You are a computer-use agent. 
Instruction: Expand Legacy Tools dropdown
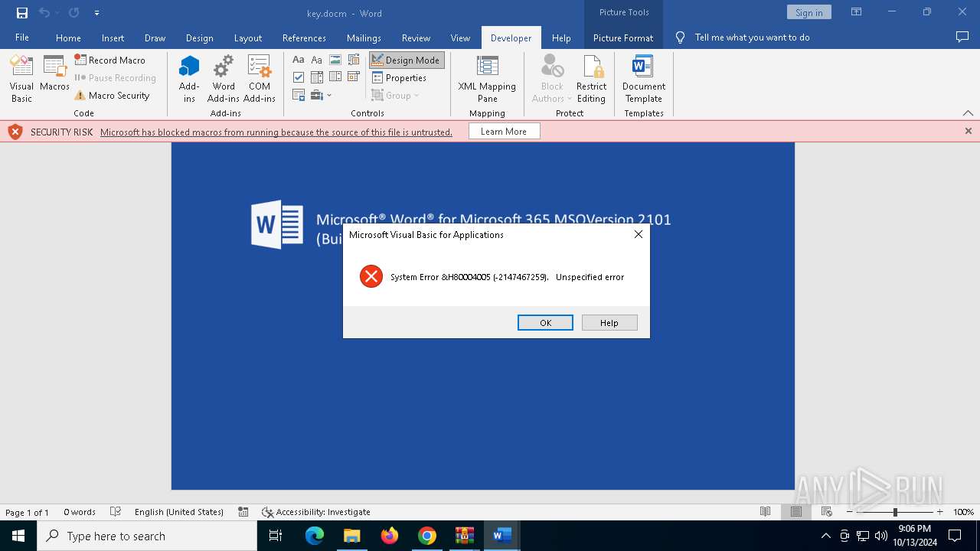click(x=322, y=96)
